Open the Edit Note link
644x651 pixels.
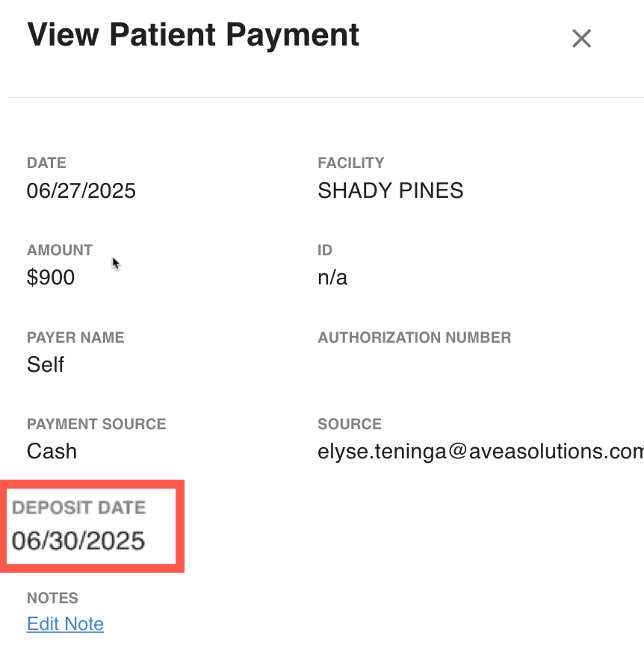coord(65,623)
